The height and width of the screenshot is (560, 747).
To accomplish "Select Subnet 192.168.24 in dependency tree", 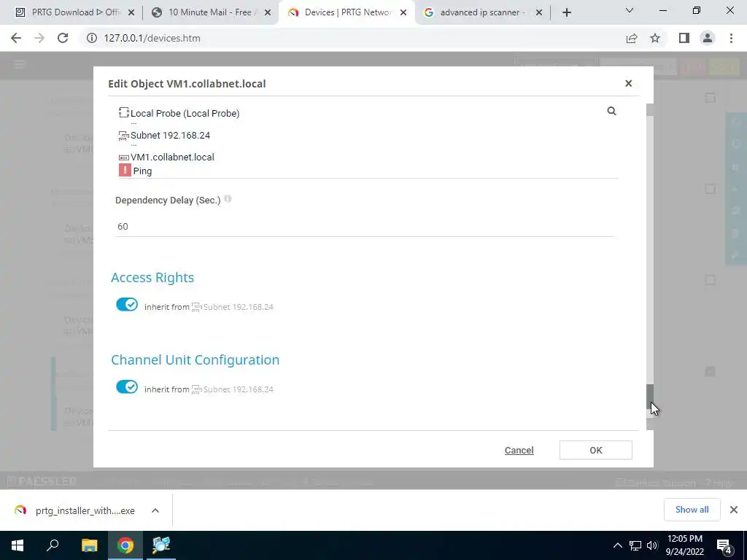I will [x=170, y=135].
